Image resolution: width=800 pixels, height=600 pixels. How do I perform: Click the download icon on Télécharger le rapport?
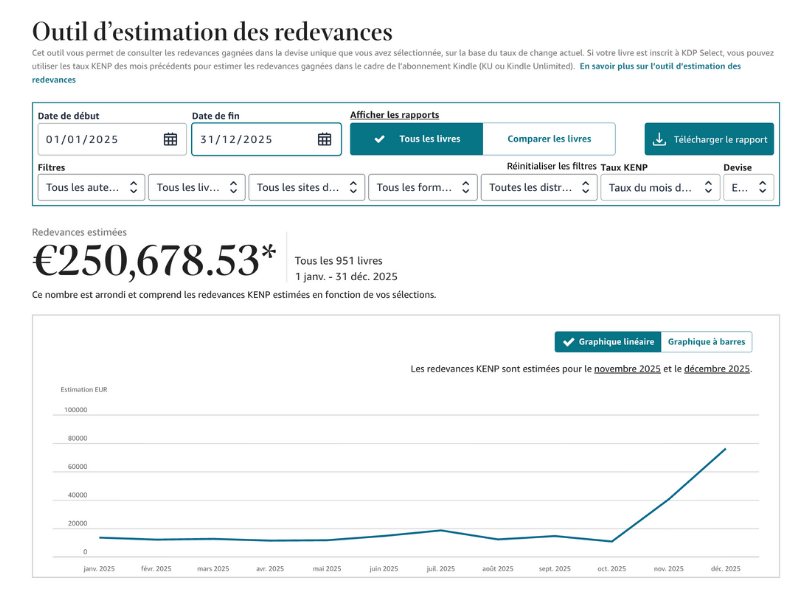[x=660, y=139]
